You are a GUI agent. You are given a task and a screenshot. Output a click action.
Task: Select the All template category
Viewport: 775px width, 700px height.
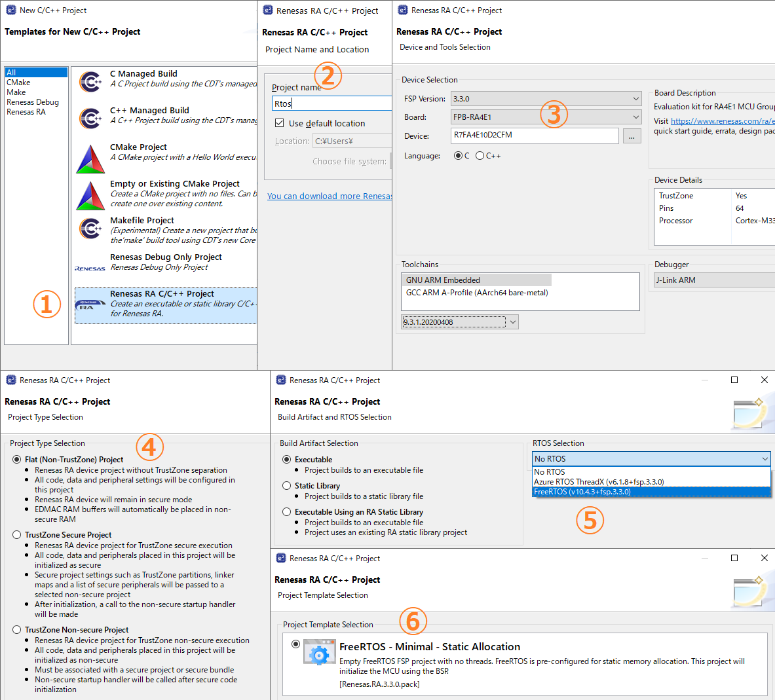[x=36, y=73]
